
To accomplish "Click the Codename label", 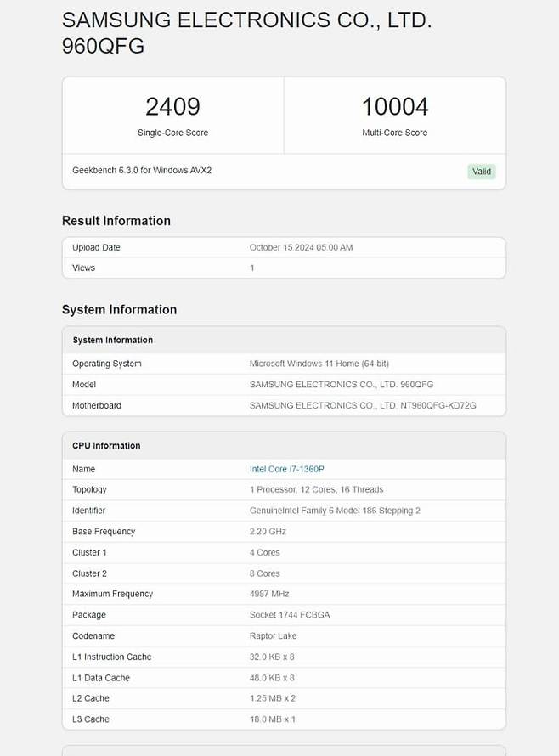I will [93, 635].
